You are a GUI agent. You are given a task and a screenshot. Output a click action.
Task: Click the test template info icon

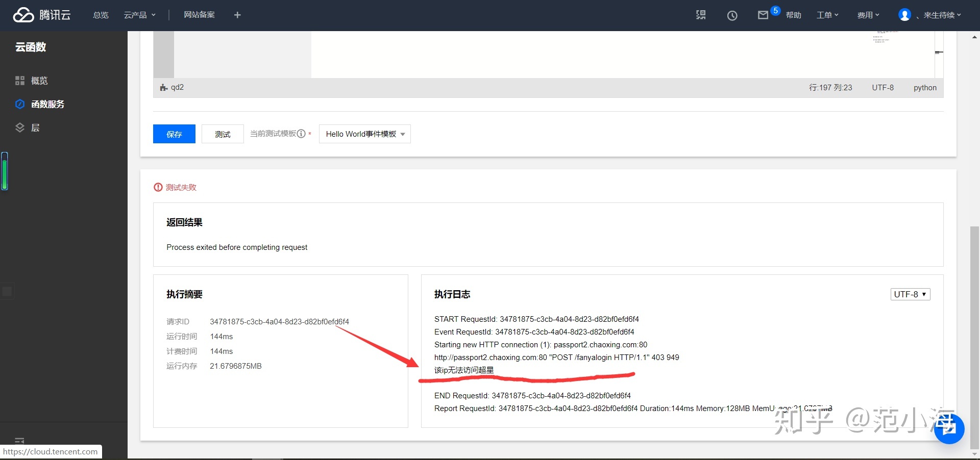(x=301, y=134)
